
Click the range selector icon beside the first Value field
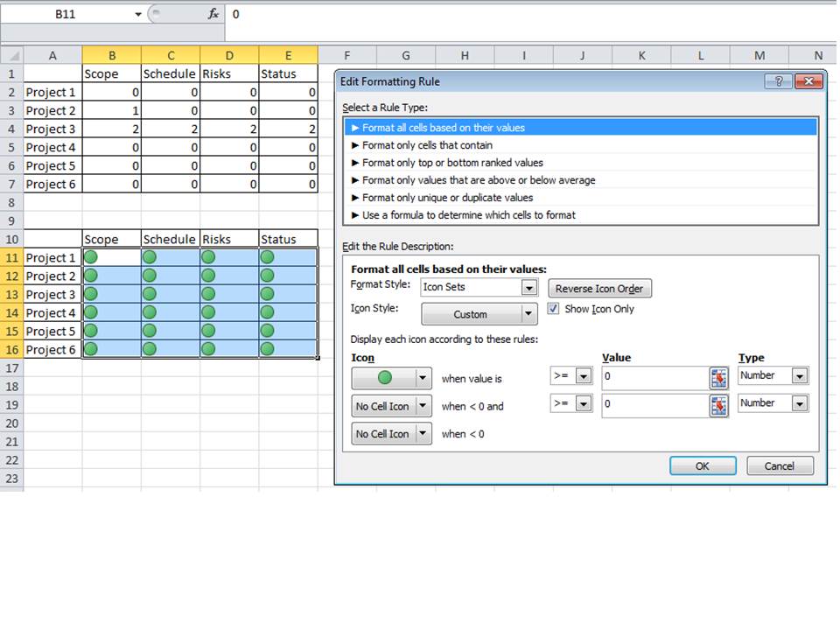tap(717, 375)
